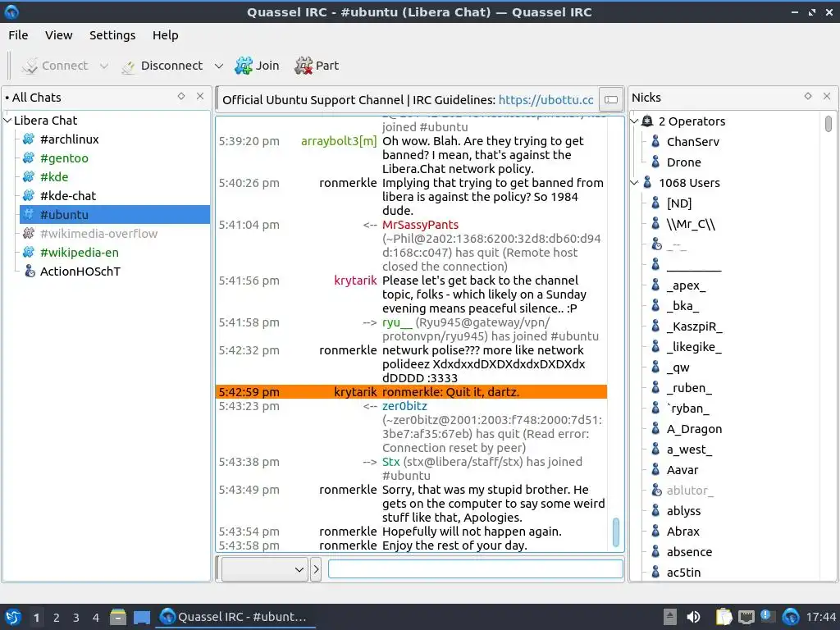Click MrSassyPants nick in chat
This screenshot has width=840, height=630.
(420, 225)
